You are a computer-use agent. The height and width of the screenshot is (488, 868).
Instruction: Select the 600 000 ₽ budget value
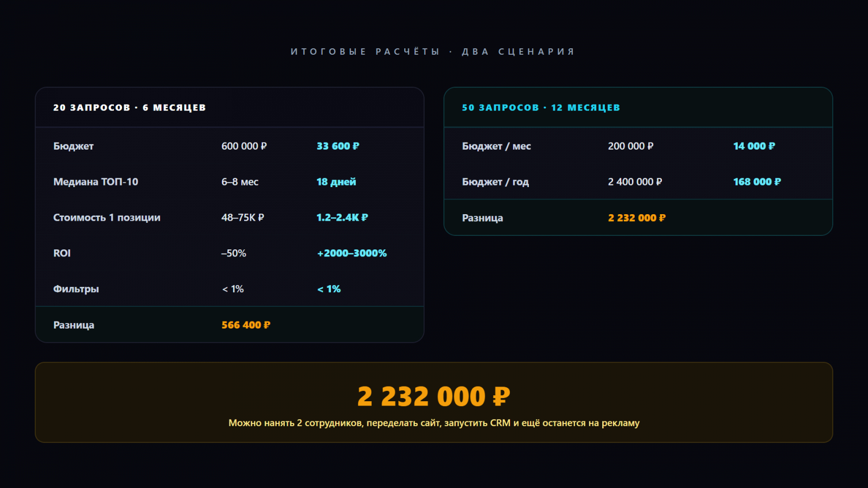244,146
